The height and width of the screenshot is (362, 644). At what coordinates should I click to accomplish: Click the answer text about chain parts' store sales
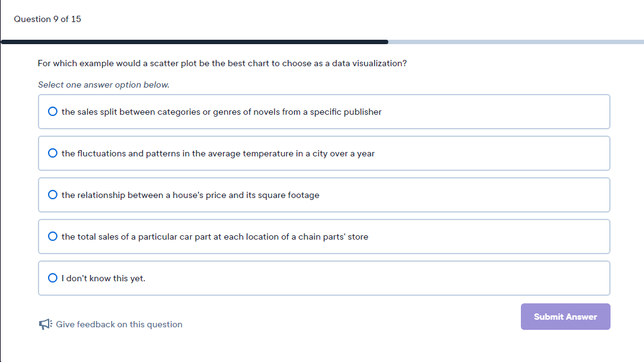pyautogui.click(x=215, y=236)
